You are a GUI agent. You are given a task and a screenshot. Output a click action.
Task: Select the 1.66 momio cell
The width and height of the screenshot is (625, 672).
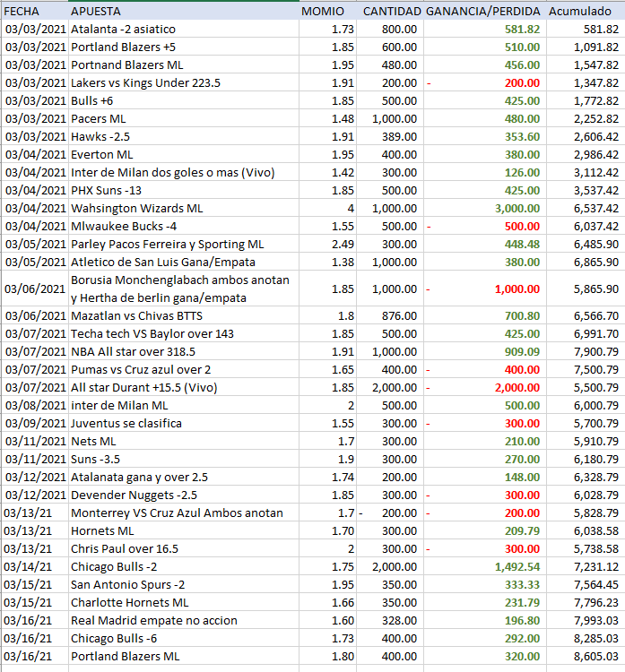click(x=327, y=603)
